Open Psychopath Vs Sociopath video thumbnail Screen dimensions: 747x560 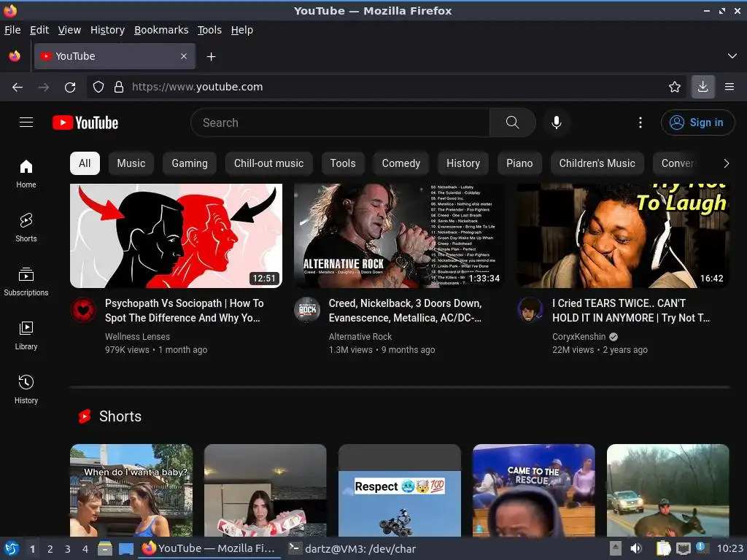pyautogui.click(x=177, y=236)
